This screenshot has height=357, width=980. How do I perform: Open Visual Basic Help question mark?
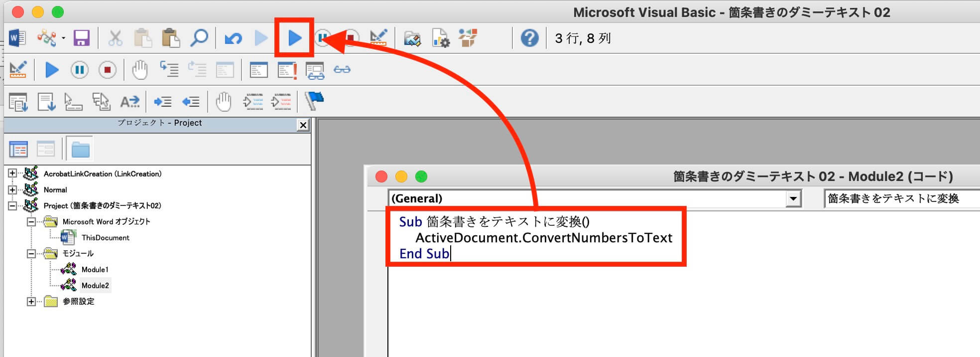pyautogui.click(x=529, y=38)
